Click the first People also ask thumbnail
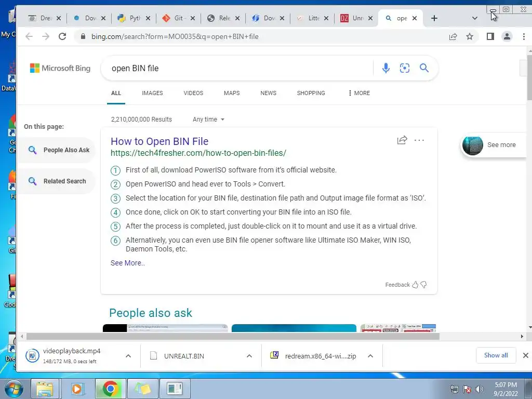Image resolution: width=532 pixels, height=399 pixels. pos(165,328)
